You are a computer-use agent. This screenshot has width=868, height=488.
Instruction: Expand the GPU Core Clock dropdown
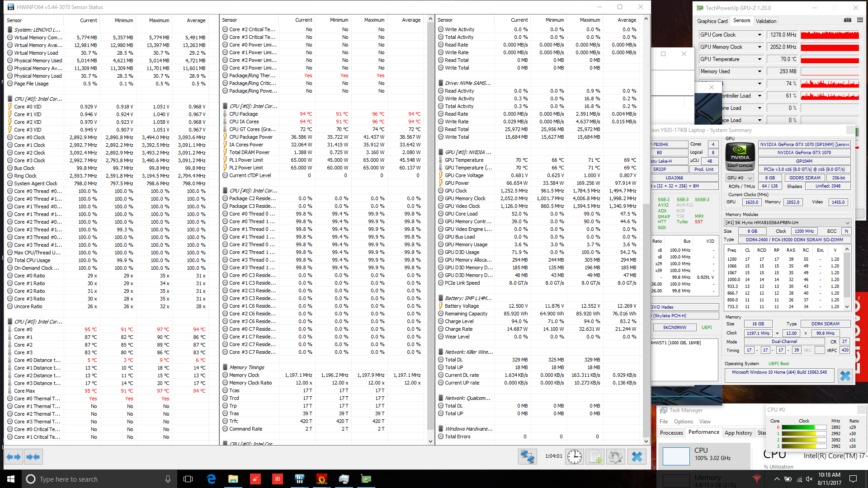(759, 35)
